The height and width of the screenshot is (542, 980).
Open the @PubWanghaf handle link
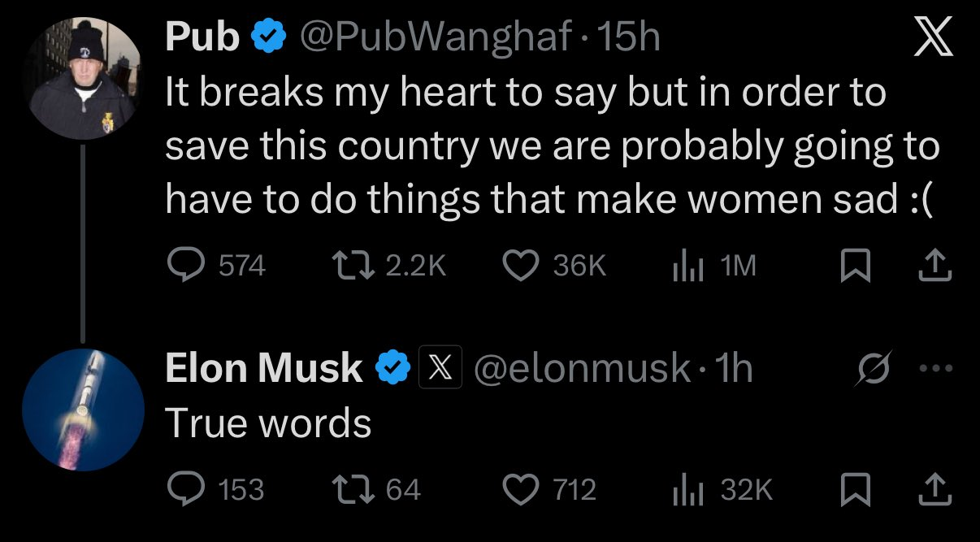coord(439,38)
